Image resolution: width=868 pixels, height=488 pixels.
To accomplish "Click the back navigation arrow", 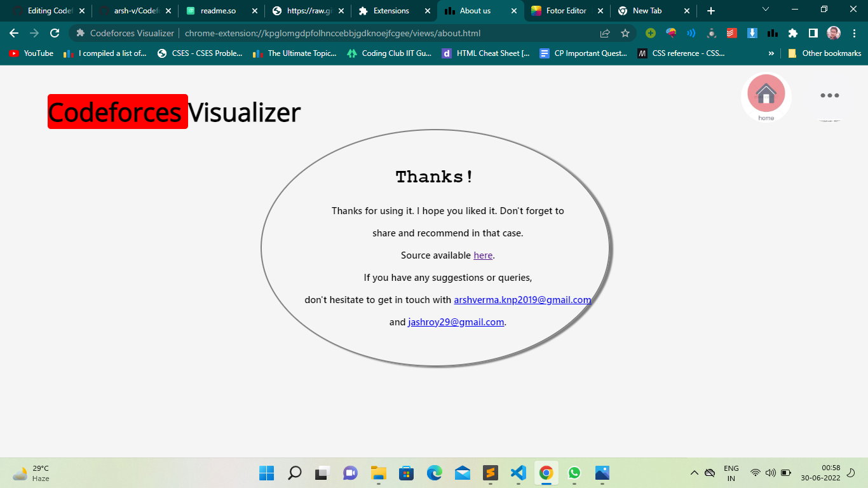I will pos(13,32).
